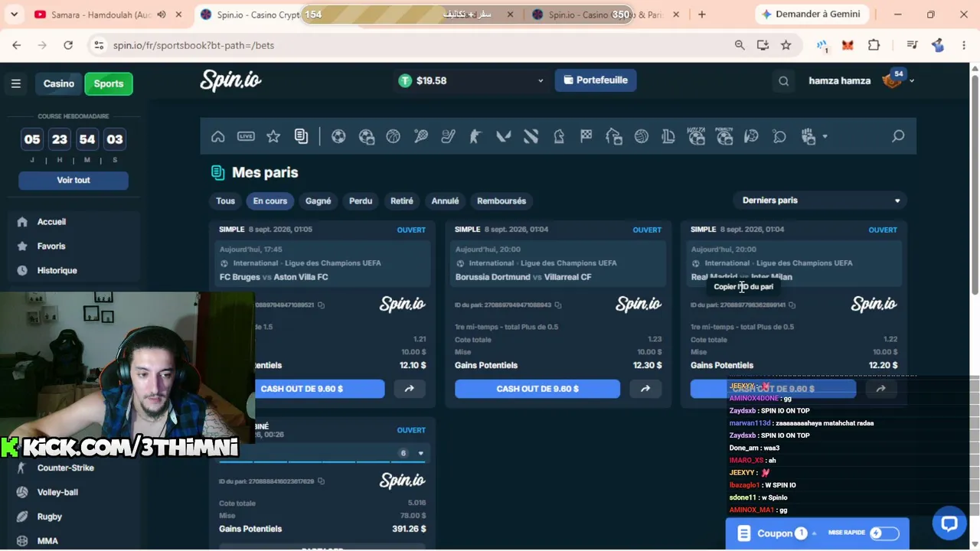Copy bet ID for Real Madrid bet
This screenshot has height=551, width=980.
click(x=792, y=305)
